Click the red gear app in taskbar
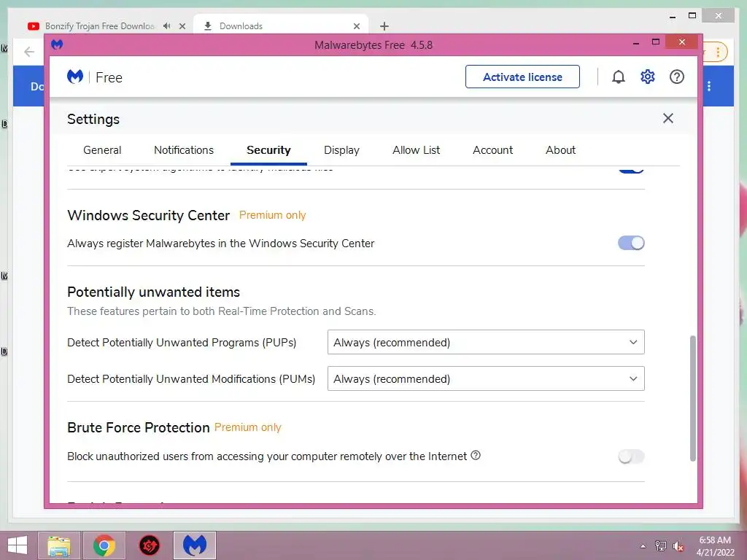Viewport: 747px width, 560px height. [x=149, y=545]
